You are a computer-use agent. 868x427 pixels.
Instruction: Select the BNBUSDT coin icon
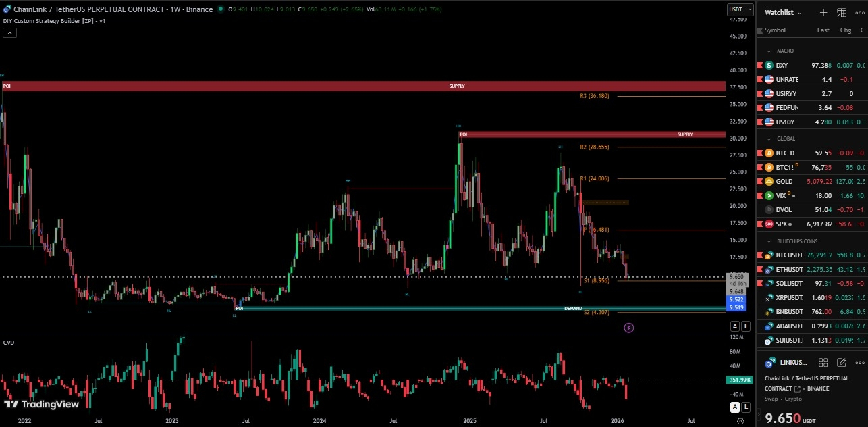tap(769, 312)
